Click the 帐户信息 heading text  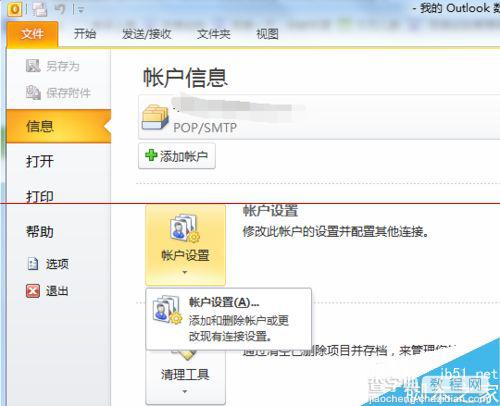(x=185, y=77)
